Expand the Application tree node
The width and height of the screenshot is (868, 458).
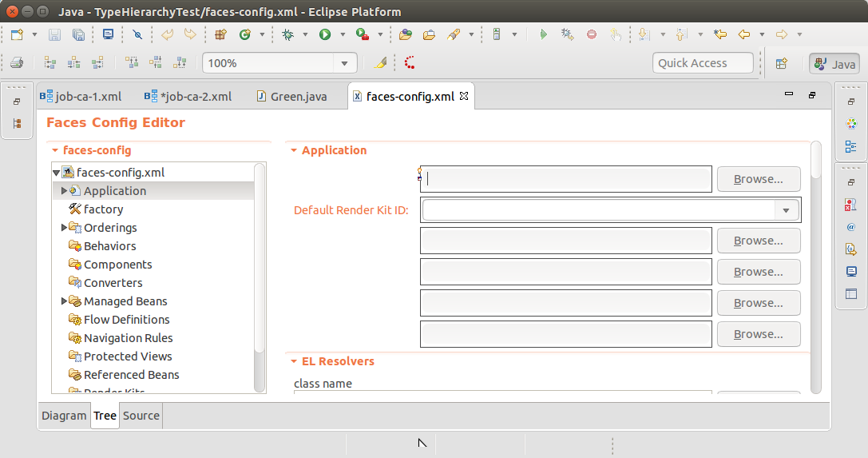pyautogui.click(x=64, y=190)
